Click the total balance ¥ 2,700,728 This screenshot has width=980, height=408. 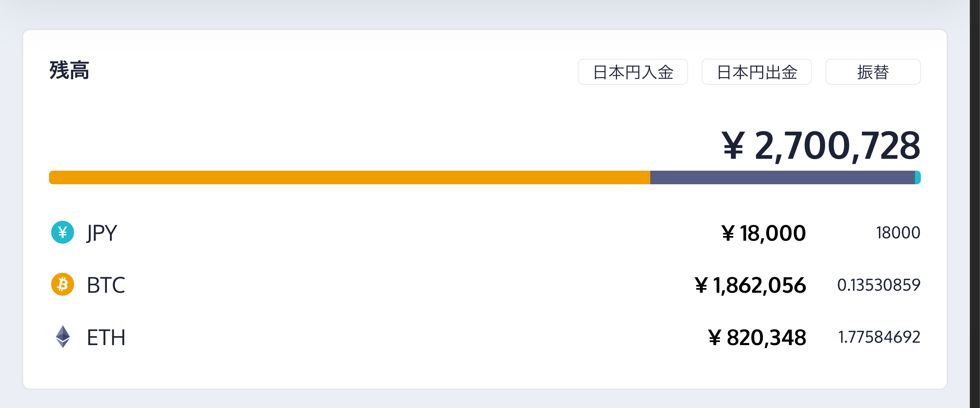(821, 146)
